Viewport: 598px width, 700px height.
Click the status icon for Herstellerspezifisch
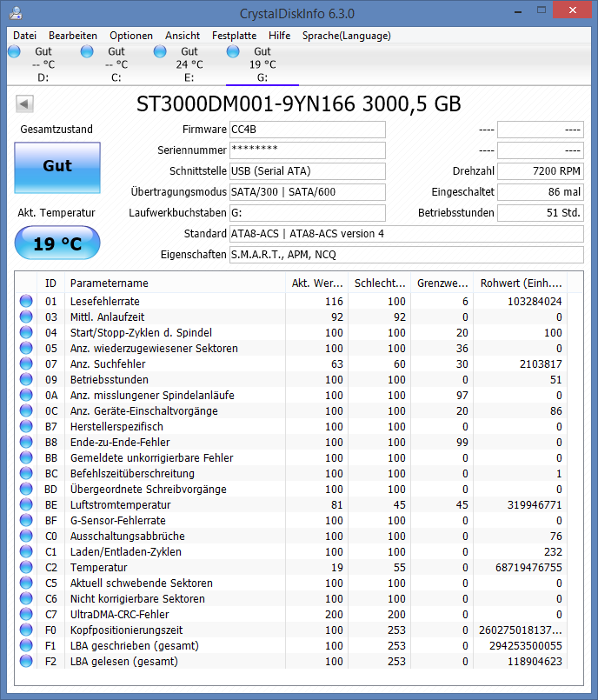click(x=26, y=426)
